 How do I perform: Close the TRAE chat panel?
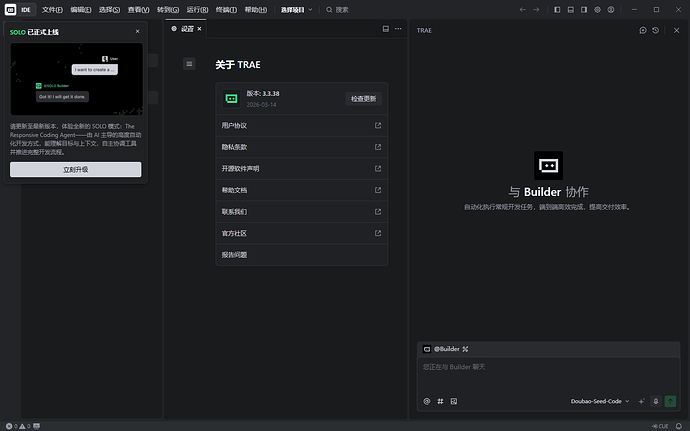point(676,30)
